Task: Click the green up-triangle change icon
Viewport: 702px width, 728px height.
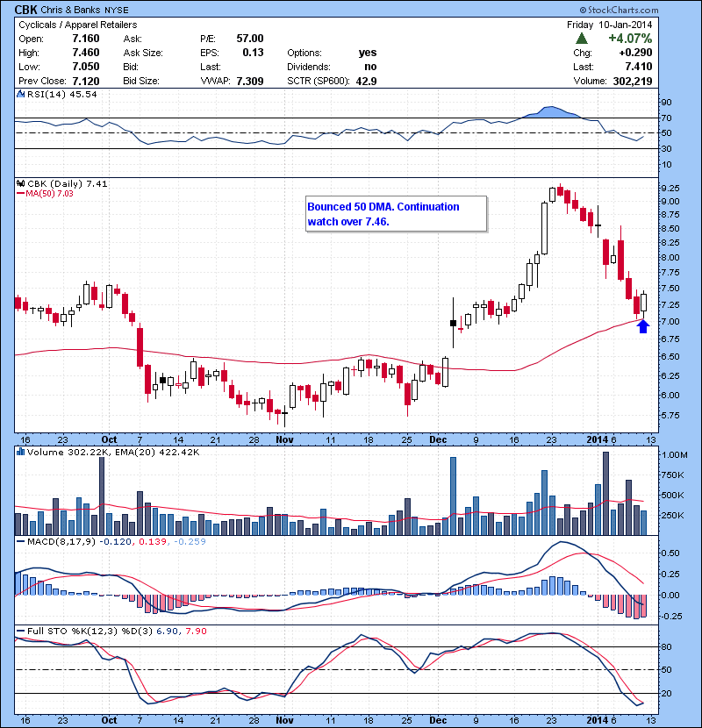Action: pos(581,39)
